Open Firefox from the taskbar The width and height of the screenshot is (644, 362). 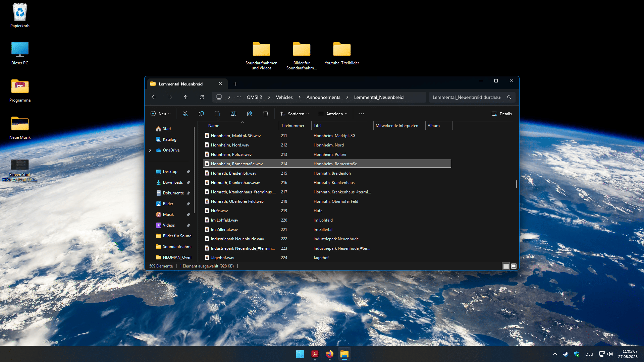click(330, 354)
